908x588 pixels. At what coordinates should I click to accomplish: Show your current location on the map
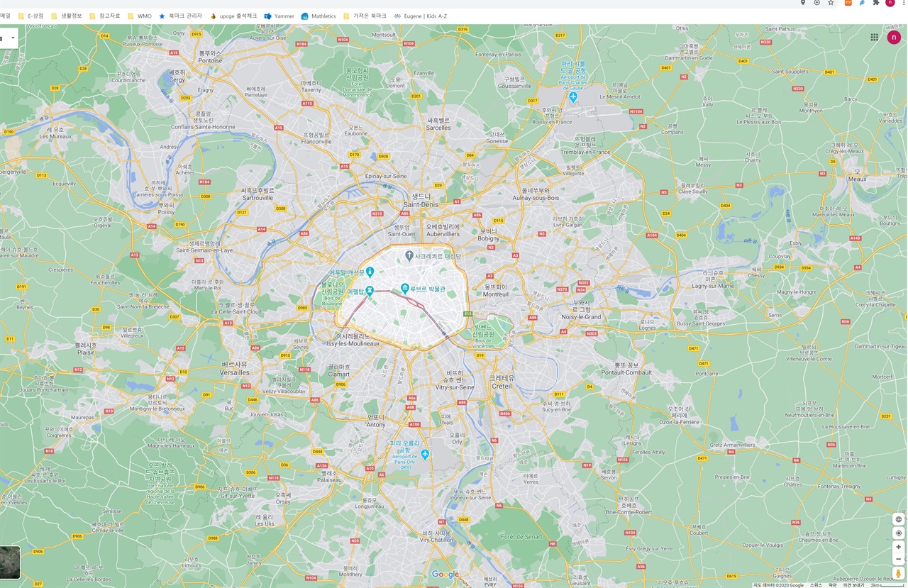tap(898, 533)
